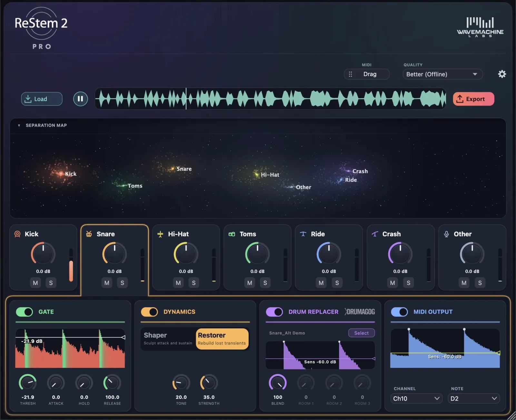Click the Dynamics Strength knob
The width and height of the screenshot is (516, 420).
(x=209, y=383)
